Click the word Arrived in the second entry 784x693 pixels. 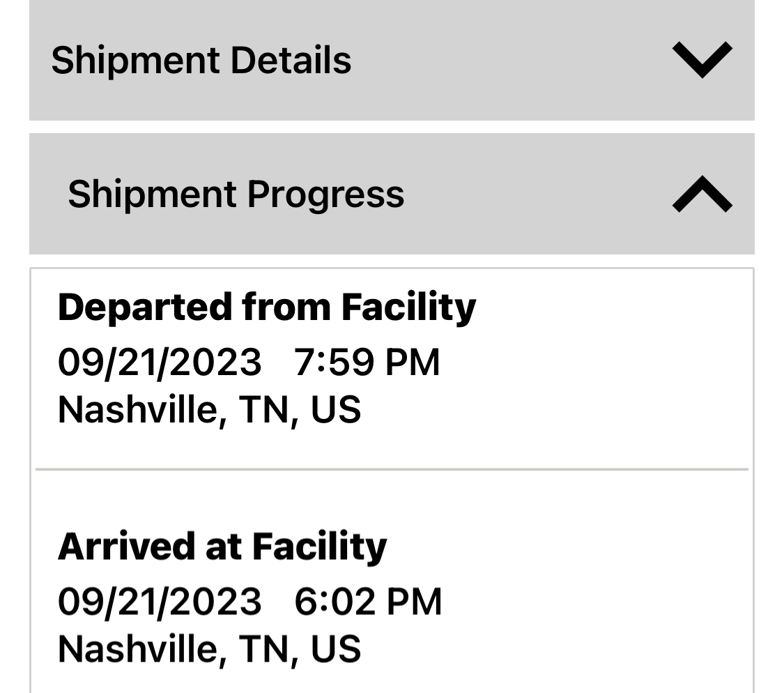coord(126,546)
